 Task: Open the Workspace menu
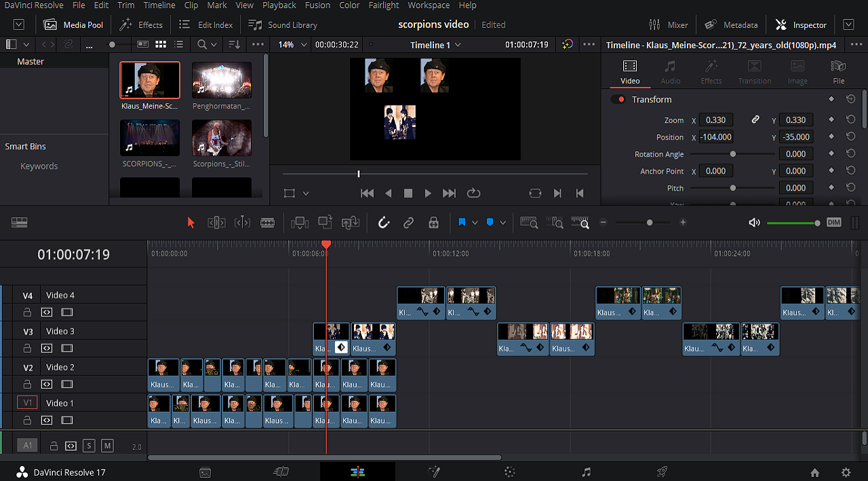429,5
